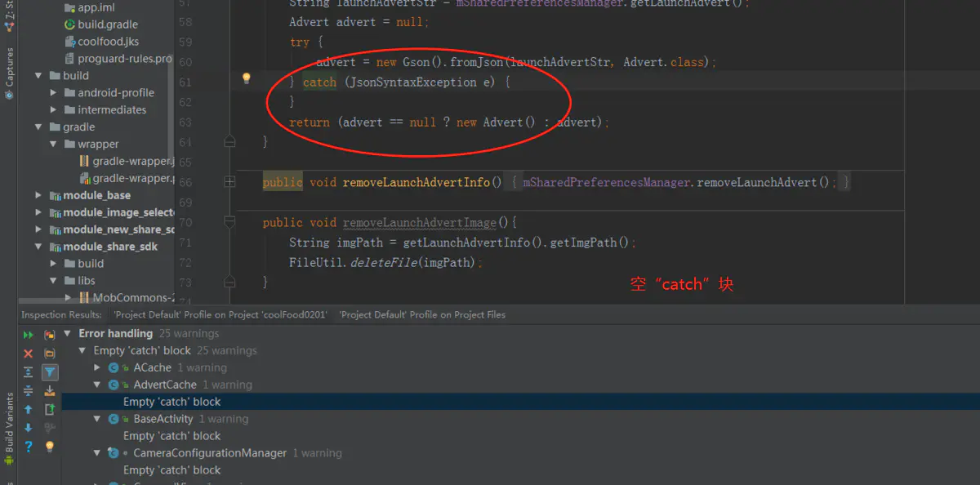Toggle group by directory icon
This screenshot has width=980, height=485.
[x=50, y=354]
